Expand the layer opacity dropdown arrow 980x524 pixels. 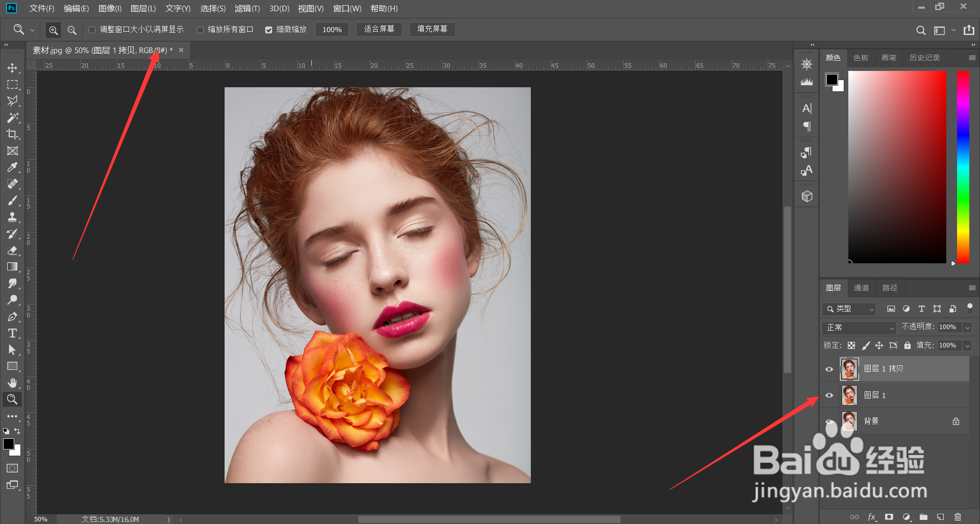[x=967, y=328]
